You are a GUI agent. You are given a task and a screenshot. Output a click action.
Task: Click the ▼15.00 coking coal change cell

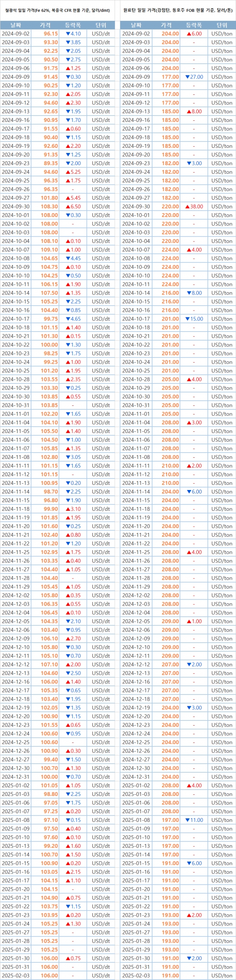(194, 319)
